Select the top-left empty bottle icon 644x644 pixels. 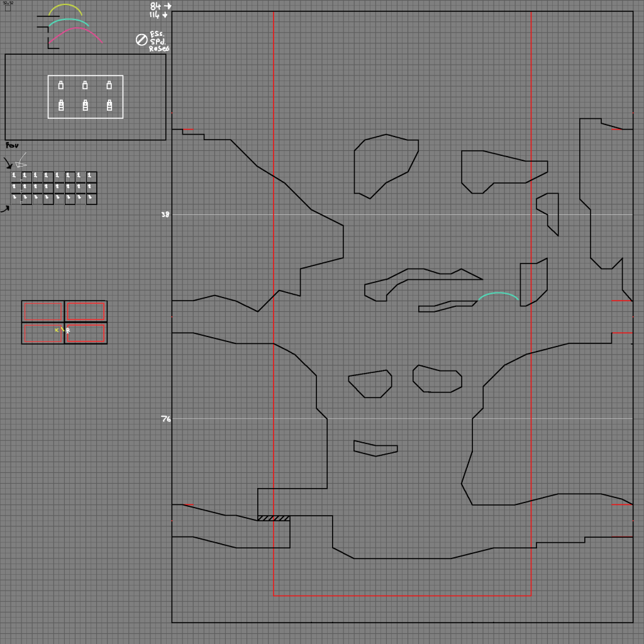pyautogui.click(x=61, y=85)
